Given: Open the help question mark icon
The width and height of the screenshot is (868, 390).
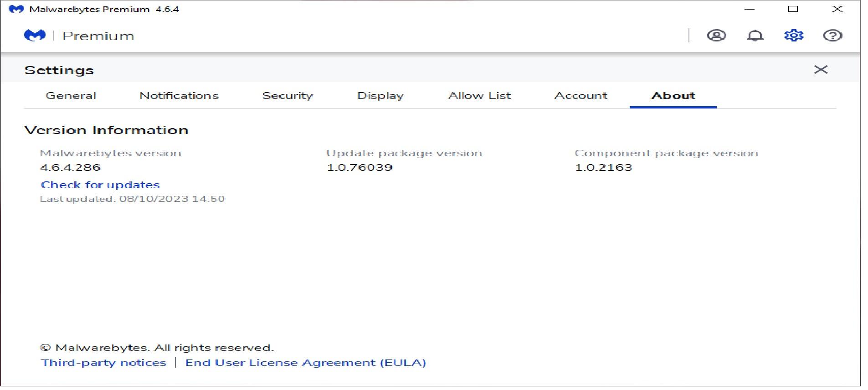Looking at the screenshot, I should click(x=832, y=36).
